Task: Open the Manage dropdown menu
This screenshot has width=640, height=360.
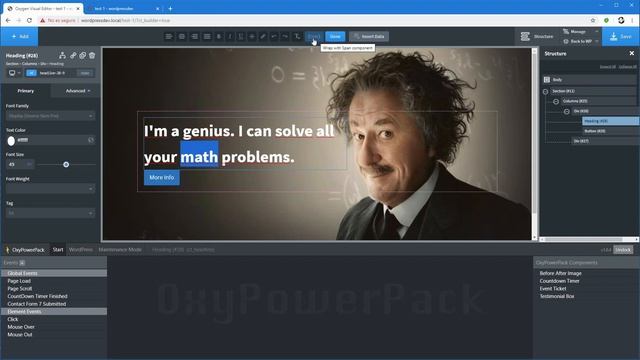Action: 580,31
